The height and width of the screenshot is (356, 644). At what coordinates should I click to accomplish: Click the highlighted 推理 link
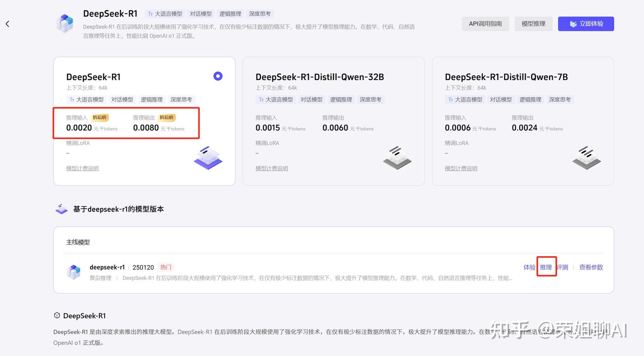coord(546,267)
